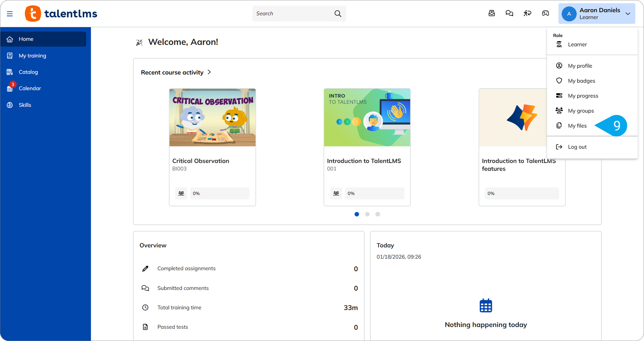Open the discussions chat bubbles icon

(509, 13)
